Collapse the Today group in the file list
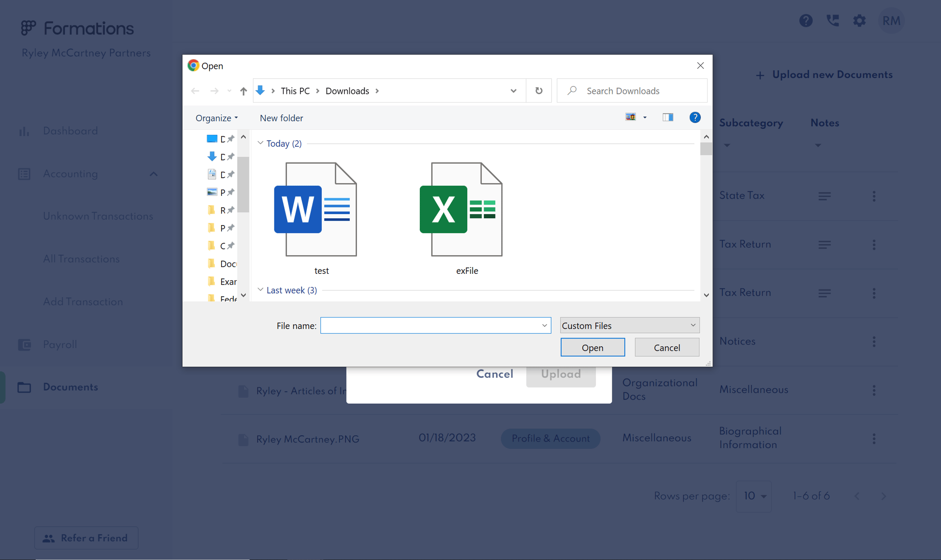The width and height of the screenshot is (941, 560). coord(260,143)
